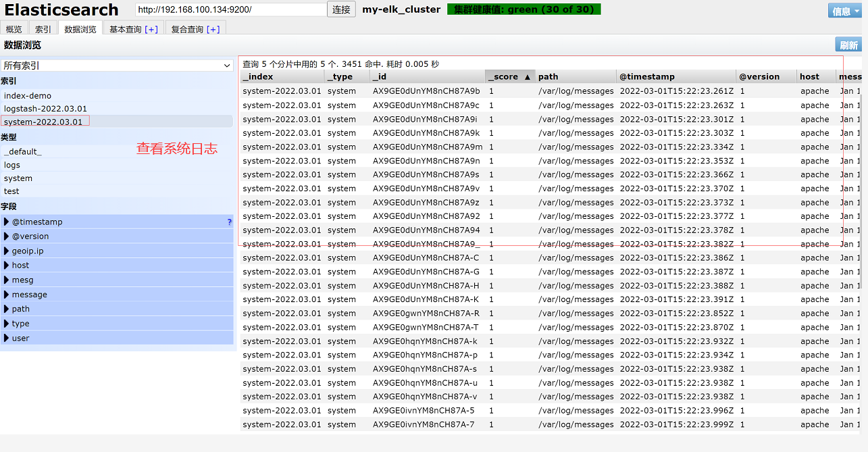This screenshot has width=868, height=452.
Task: Add a new 复合查询 tab with [+]
Action: pyautogui.click(x=213, y=29)
